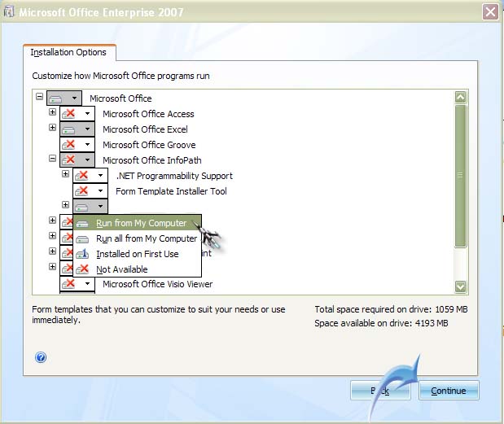This screenshot has height=424, width=504.
Task: Click the green vertical scrollbar thumb
Action: tap(461, 176)
